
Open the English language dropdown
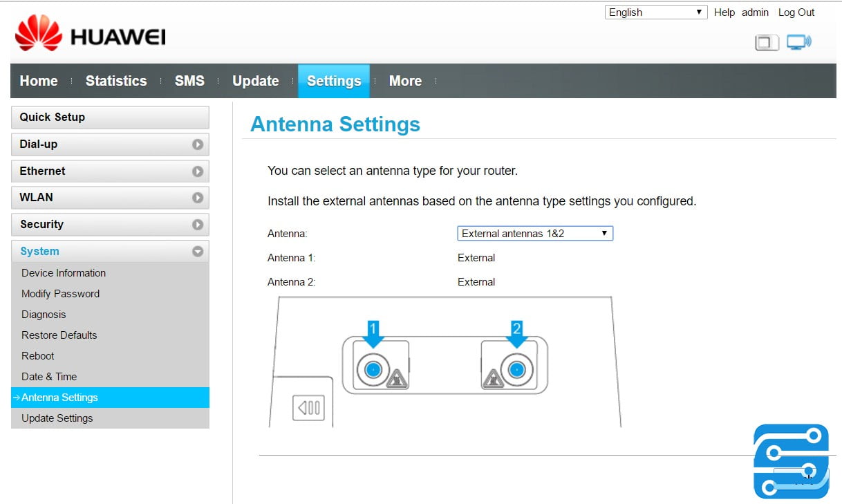click(655, 12)
